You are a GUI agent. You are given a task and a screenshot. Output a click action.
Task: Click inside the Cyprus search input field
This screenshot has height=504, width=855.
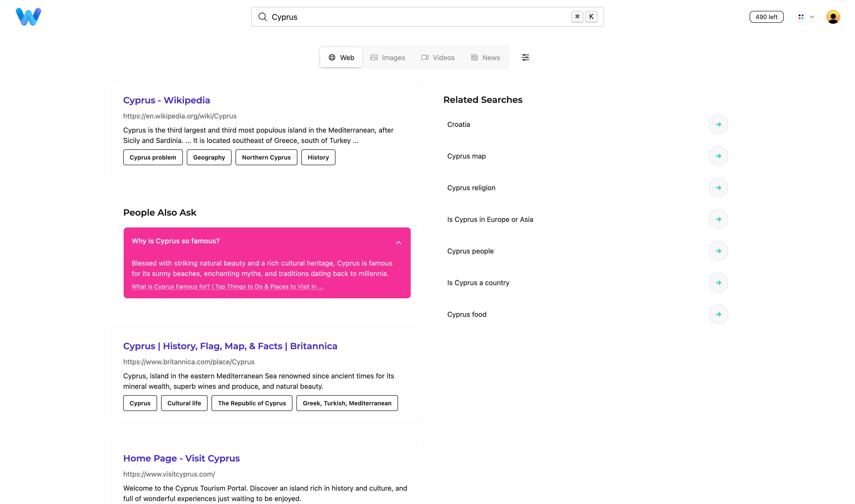374,17
